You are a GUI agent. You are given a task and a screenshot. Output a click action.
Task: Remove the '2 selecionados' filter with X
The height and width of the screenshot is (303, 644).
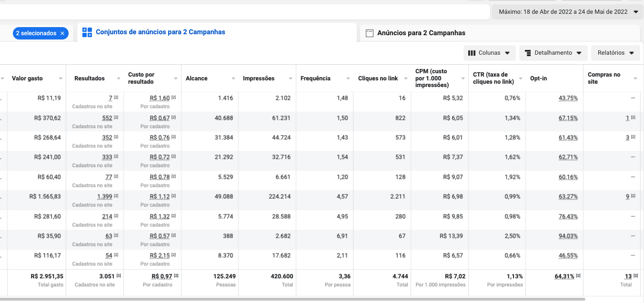pyautogui.click(x=62, y=33)
